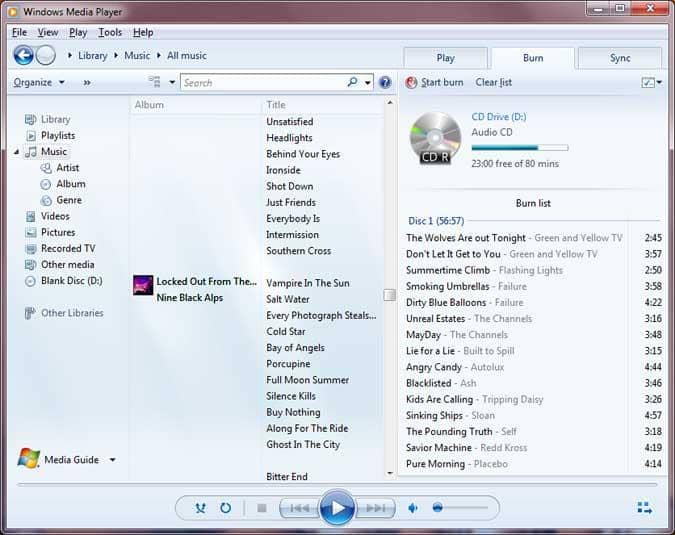The width and height of the screenshot is (675, 535).
Task: Open the Media Guide dropdown arrow
Action: (x=112, y=460)
